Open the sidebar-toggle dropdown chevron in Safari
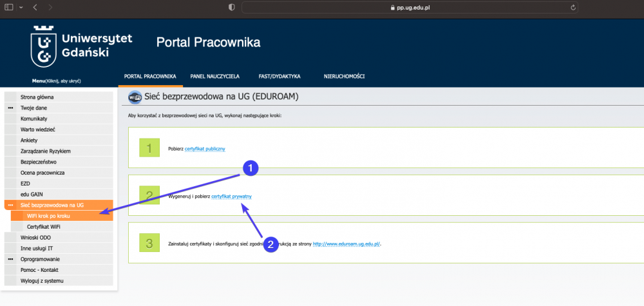Viewport: 644px width, 306px height. pyautogui.click(x=21, y=7)
